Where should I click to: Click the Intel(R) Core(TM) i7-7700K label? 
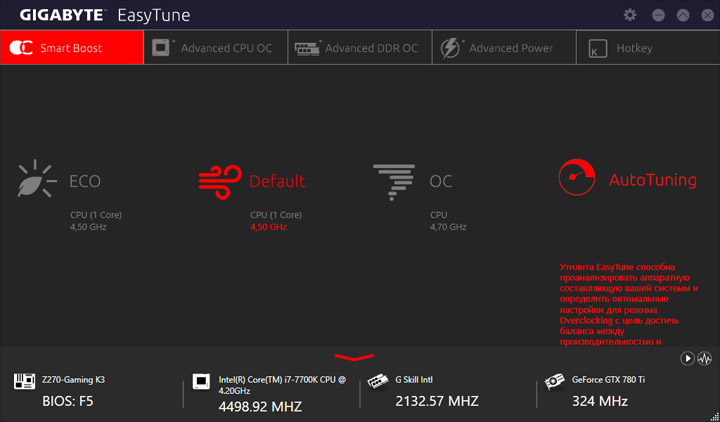pos(282,385)
